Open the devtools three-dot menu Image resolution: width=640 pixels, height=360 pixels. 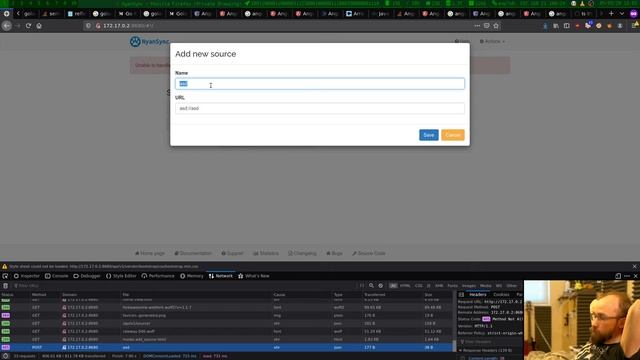(x=627, y=276)
